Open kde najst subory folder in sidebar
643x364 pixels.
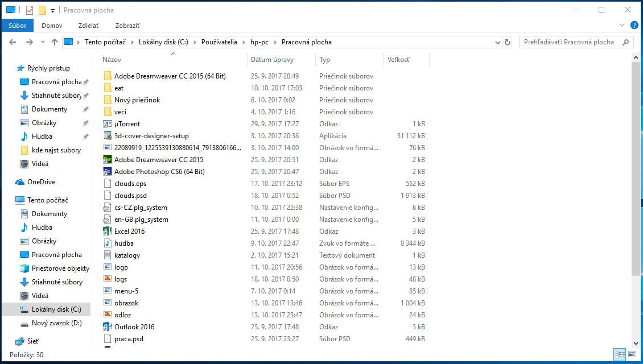coord(56,150)
